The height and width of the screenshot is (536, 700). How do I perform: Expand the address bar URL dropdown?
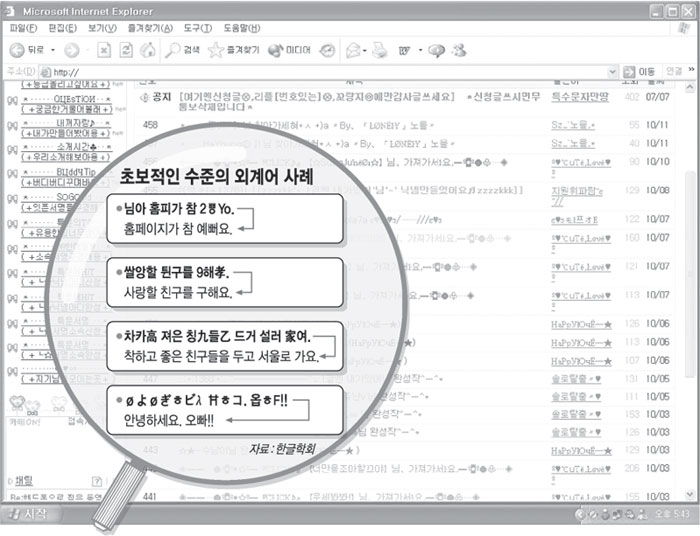click(611, 72)
